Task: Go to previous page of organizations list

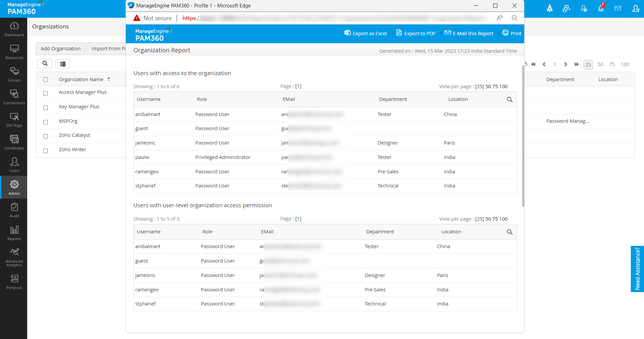Action: [544, 64]
